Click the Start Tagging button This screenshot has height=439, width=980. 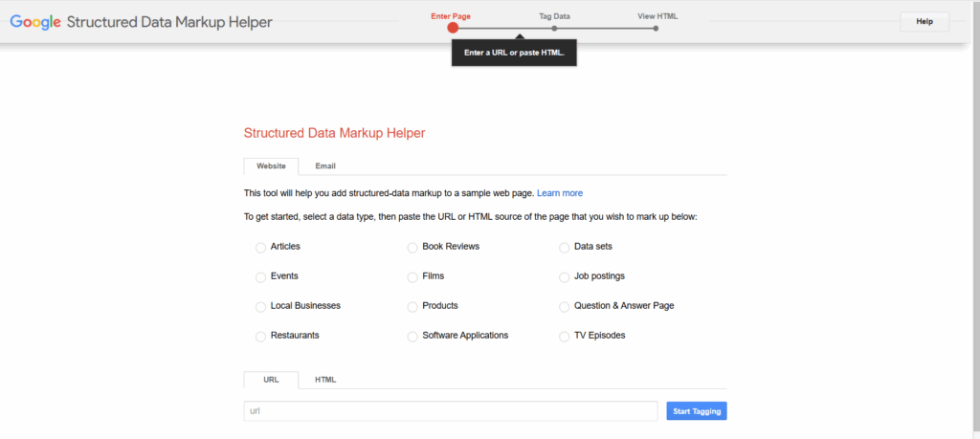(697, 411)
